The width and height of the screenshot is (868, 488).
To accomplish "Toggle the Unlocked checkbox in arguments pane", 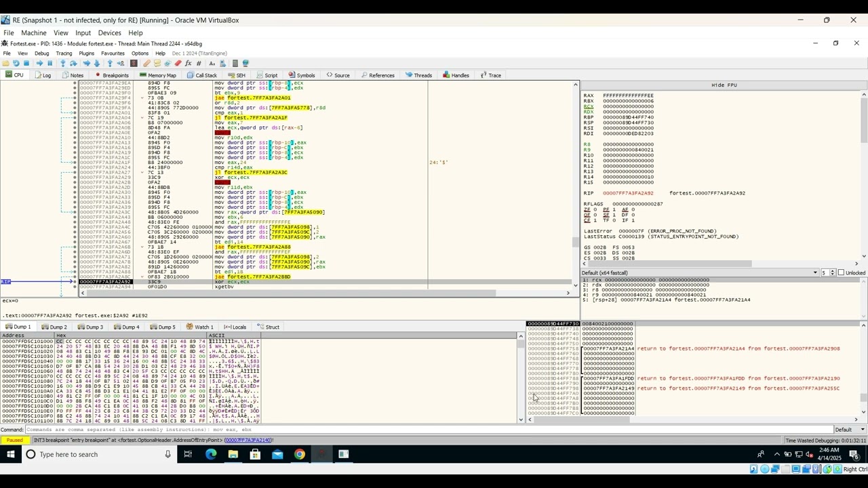I will click(x=842, y=272).
